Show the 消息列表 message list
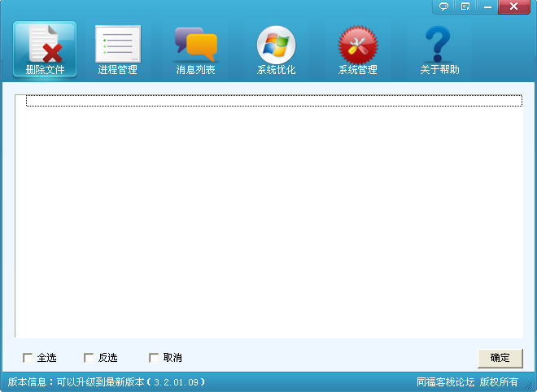Image resolution: width=537 pixels, height=392 pixels. 196,49
